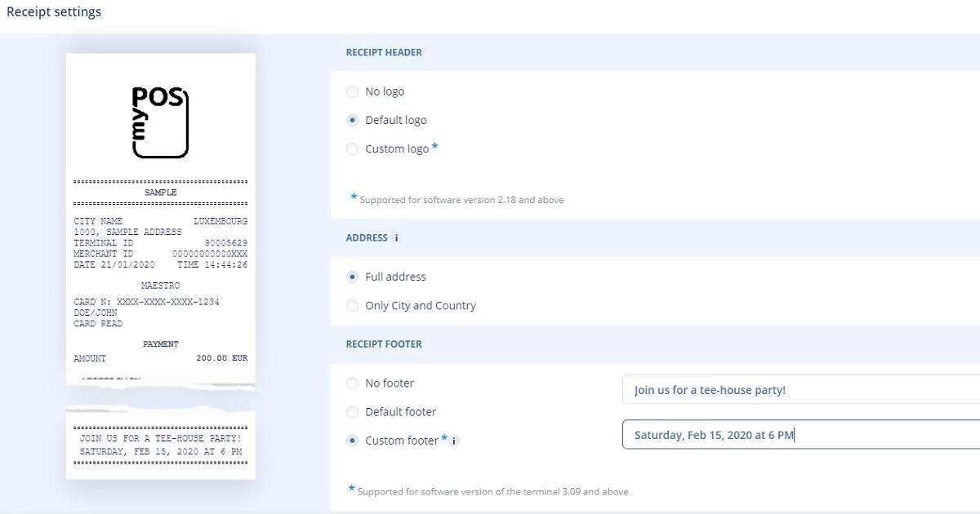This screenshot has height=514, width=980.
Task: Choose the Default logo option
Action: coord(352,120)
